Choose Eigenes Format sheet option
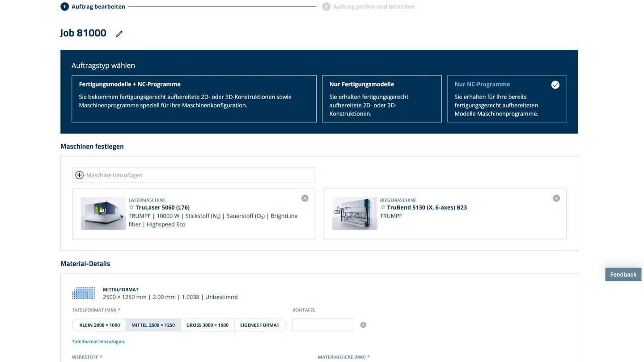The image size is (644, 362). (x=260, y=325)
